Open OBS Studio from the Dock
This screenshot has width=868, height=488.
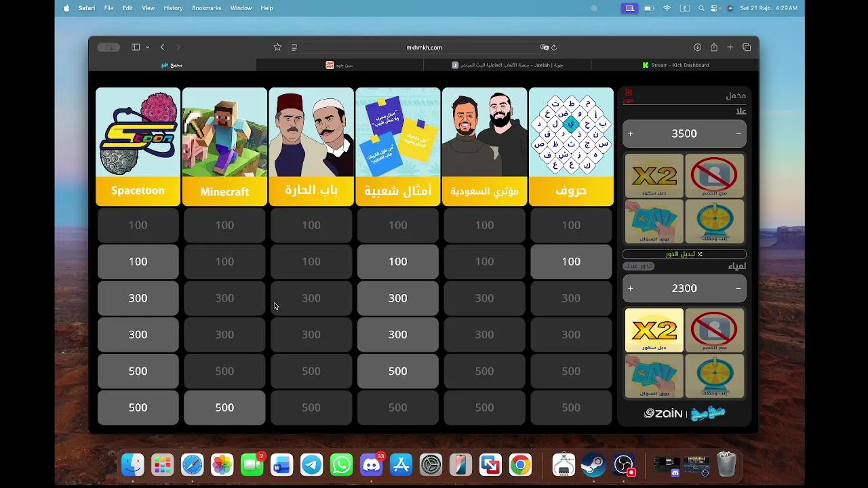pyautogui.click(x=624, y=465)
